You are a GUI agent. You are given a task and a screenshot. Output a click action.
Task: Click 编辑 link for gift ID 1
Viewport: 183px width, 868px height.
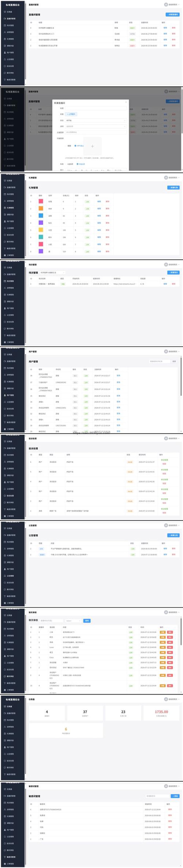(99, 201)
